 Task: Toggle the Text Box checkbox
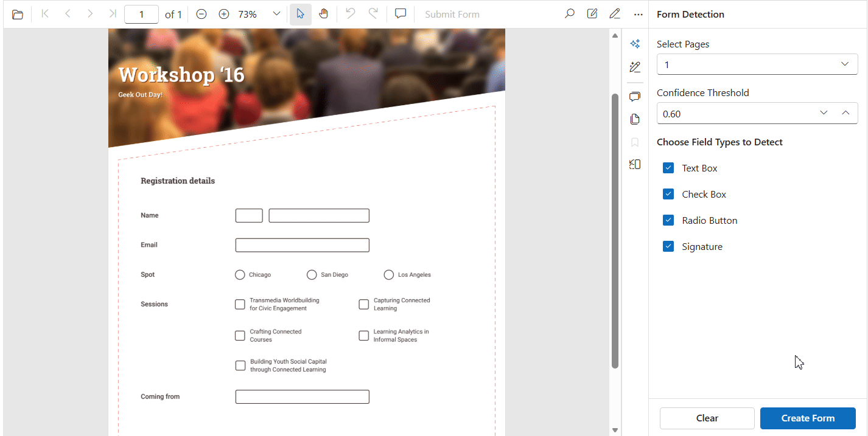pyautogui.click(x=668, y=168)
